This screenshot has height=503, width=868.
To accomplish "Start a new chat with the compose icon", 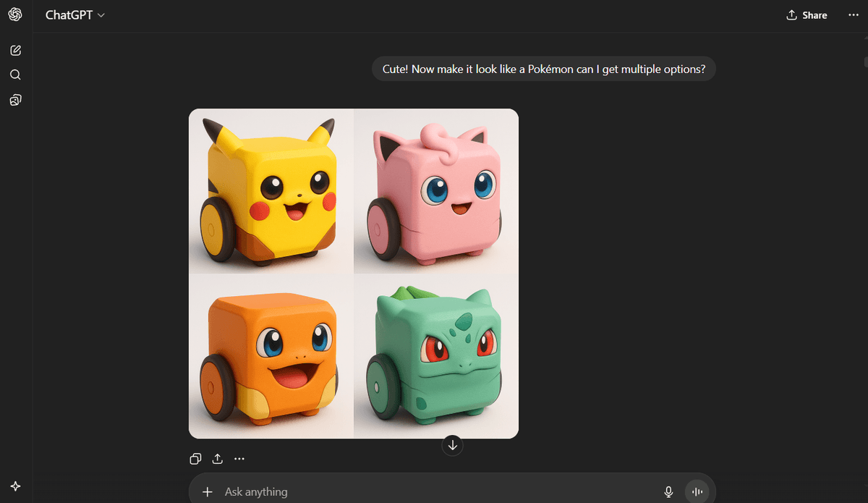I will coord(15,51).
